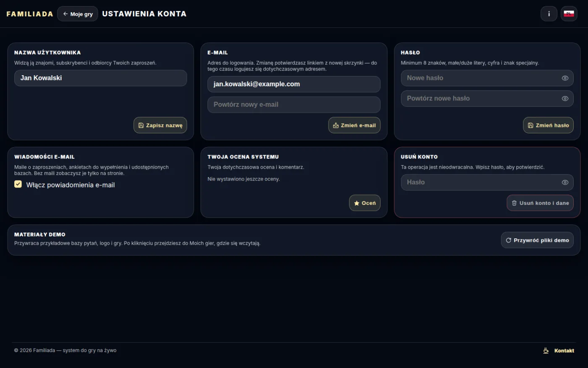Click the USUŃ KONTO heading
Screen dimensions: 588x368
pyautogui.click(x=419, y=157)
